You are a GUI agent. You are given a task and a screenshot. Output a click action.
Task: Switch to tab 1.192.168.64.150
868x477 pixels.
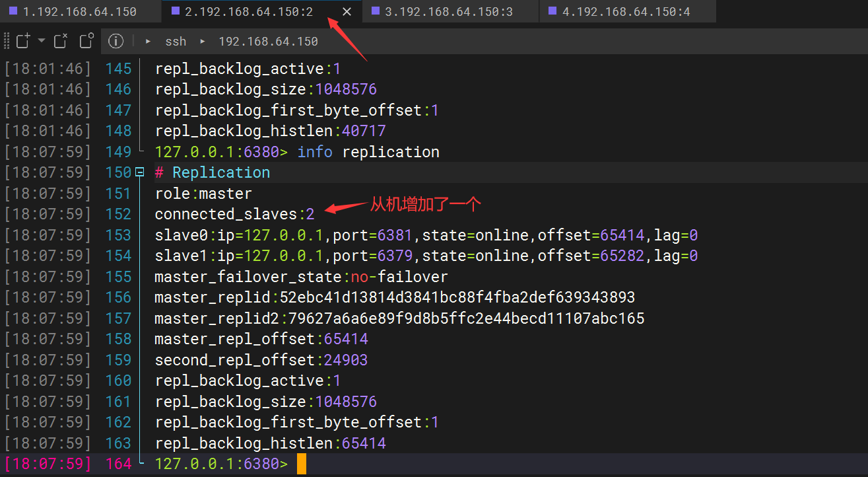pos(81,11)
